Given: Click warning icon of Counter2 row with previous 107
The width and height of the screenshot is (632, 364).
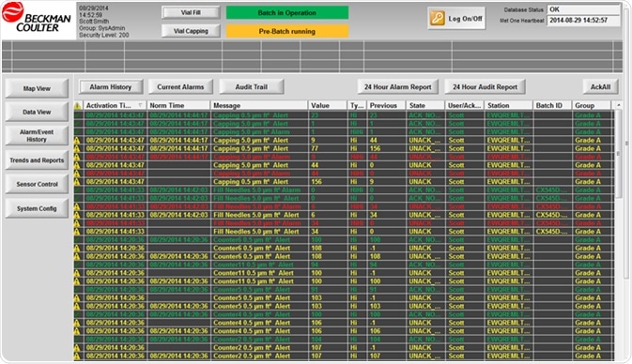Looking at the screenshot, I should [x=77, y=356].
